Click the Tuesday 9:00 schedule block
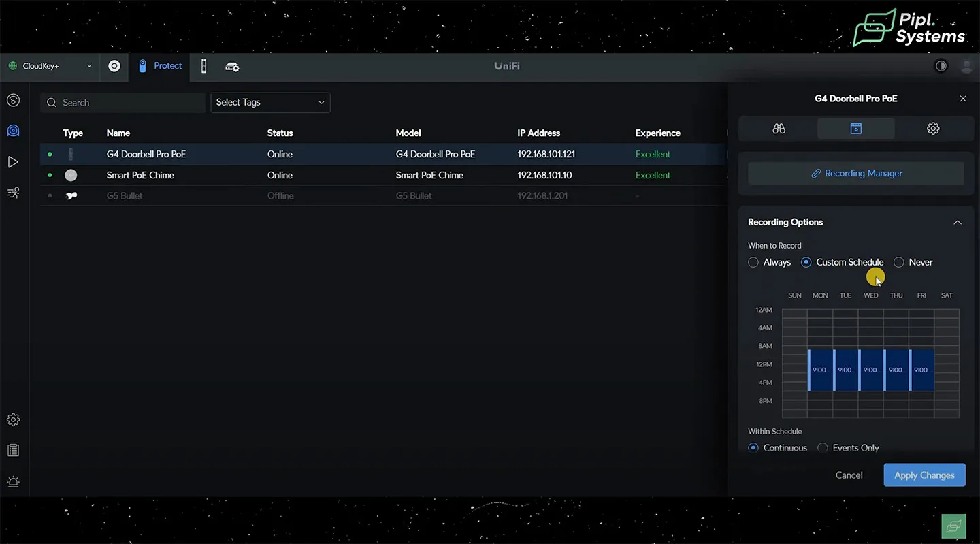This screenshot has height=544, width=980. point(846,370)
